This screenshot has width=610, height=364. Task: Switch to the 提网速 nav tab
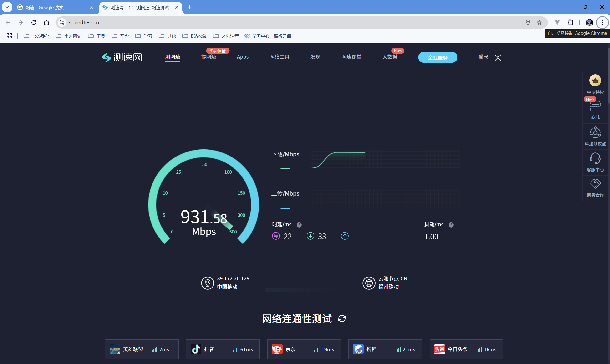(208, 57)
